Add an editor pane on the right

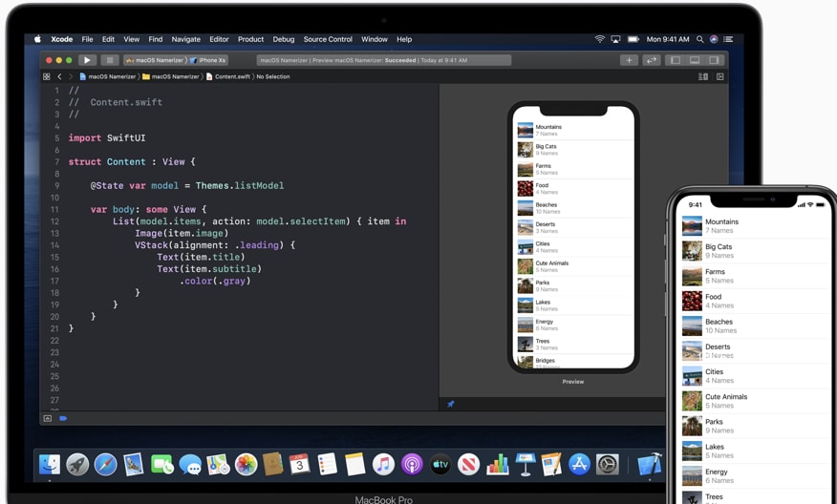720,76
